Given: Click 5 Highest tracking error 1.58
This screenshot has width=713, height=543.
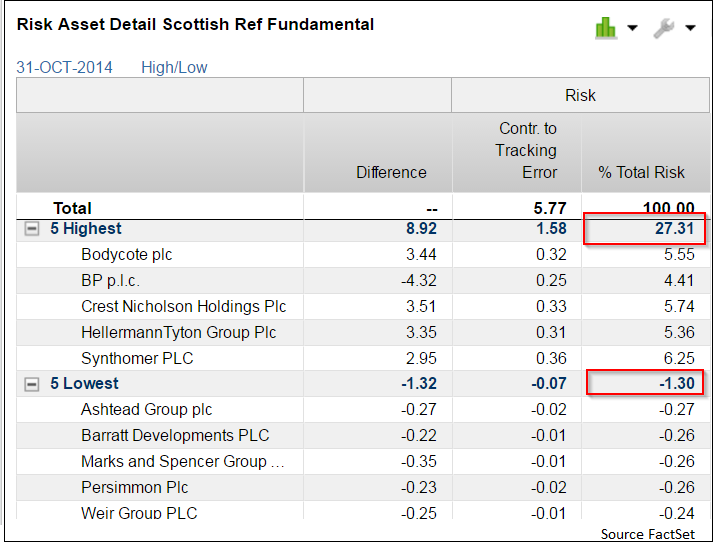Looking at the screenshot, I should 551,228.
